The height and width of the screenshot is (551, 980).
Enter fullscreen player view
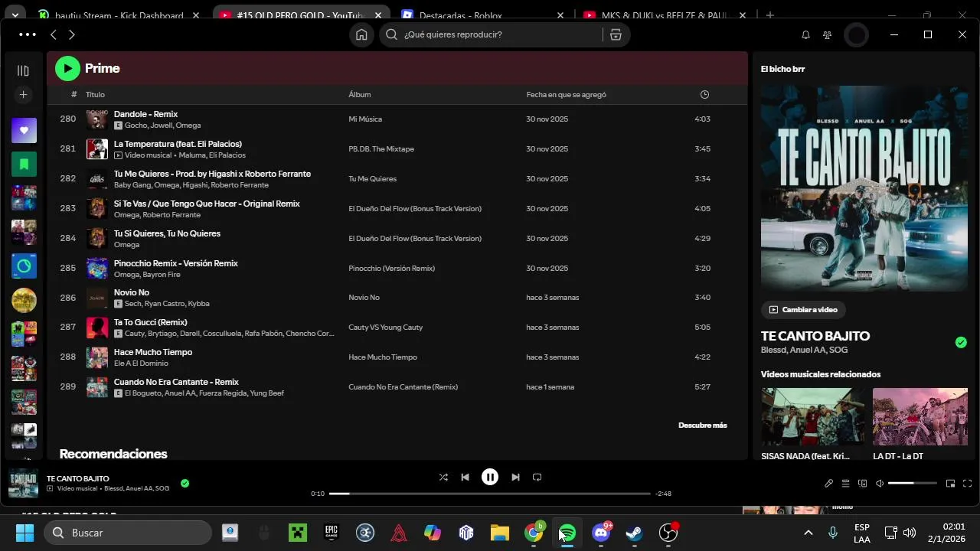pyautogui.click(x=967, y=483)
